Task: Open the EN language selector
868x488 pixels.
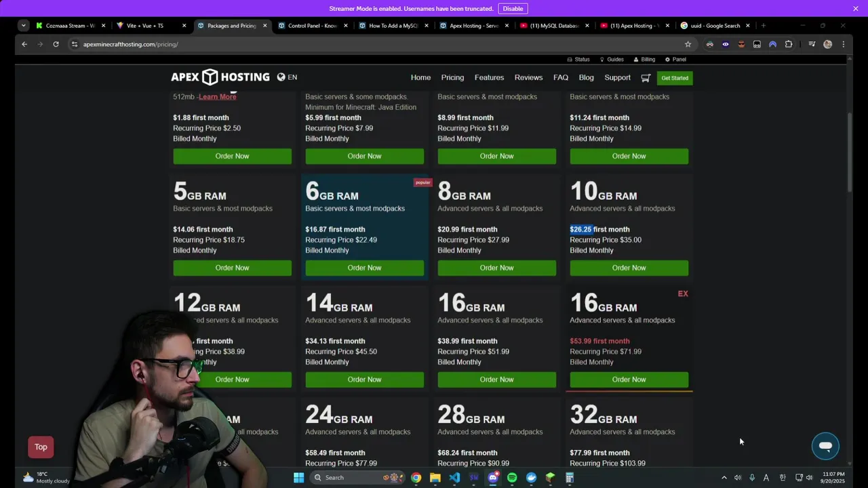Action: tap(287, 77)
